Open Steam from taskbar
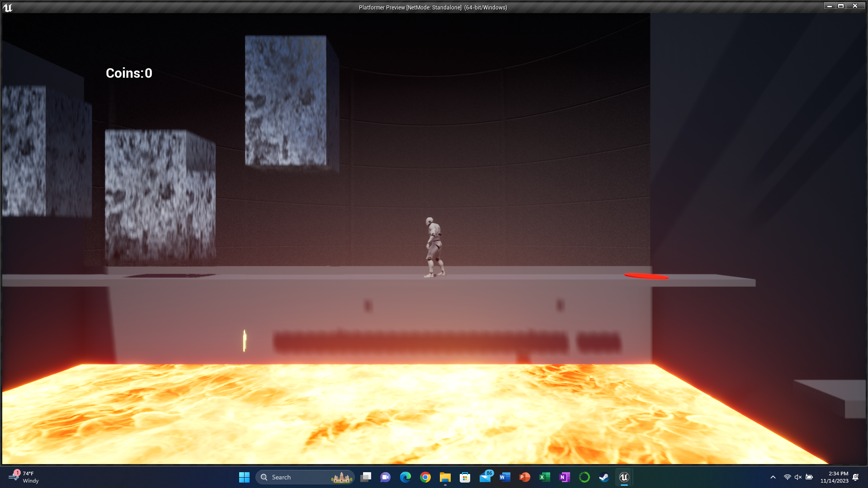The image size is (868, 488). click(604, 477)
